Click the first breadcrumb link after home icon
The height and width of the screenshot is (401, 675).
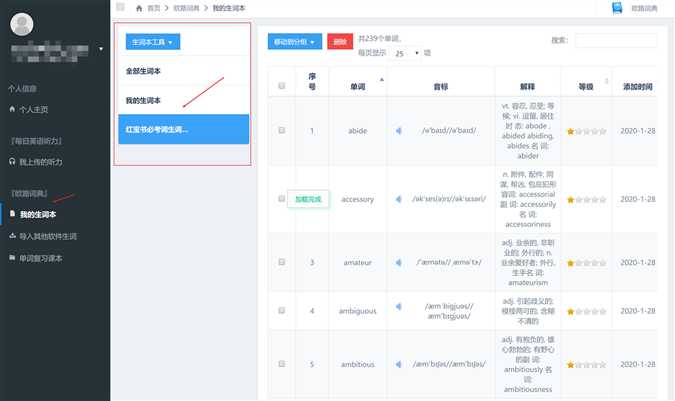(x=154, y=8)
